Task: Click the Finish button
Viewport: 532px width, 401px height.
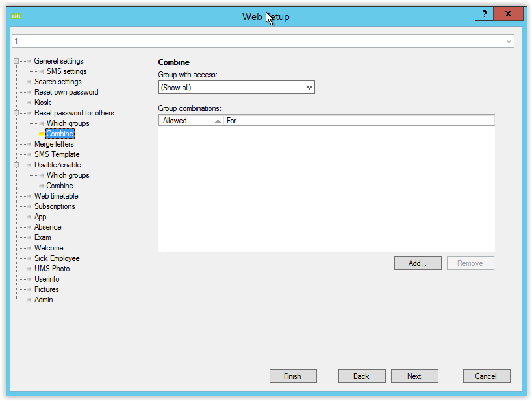Action: click(x=293, y=376)
